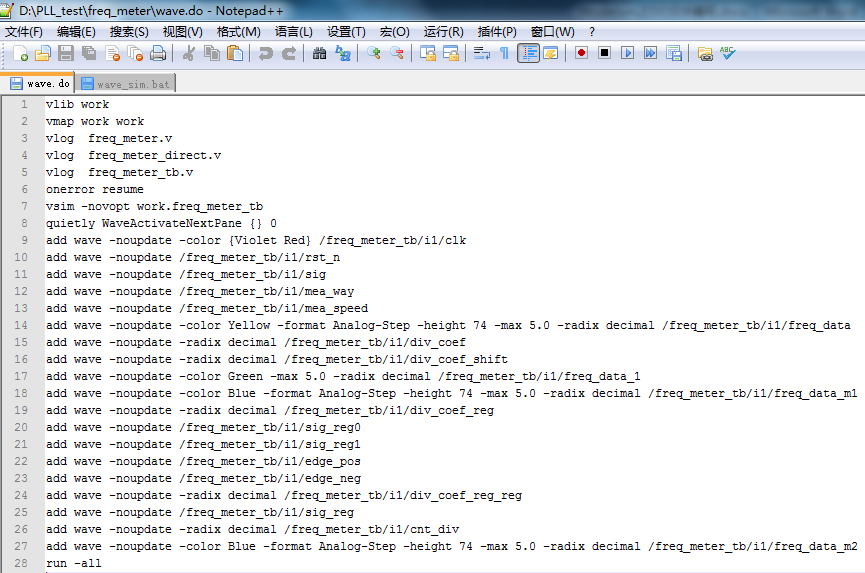The width and height of the screenshot is (865, 573).
Task: Toggle the indent guide toolbar button
Action: point(528,53)
